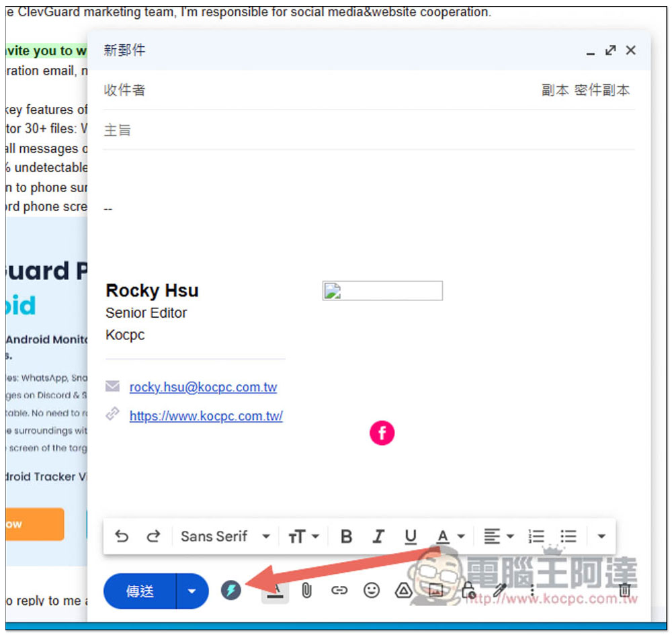Expand compose window to full screen
This screenshot has width=672, height=637.
click(610, 50)
